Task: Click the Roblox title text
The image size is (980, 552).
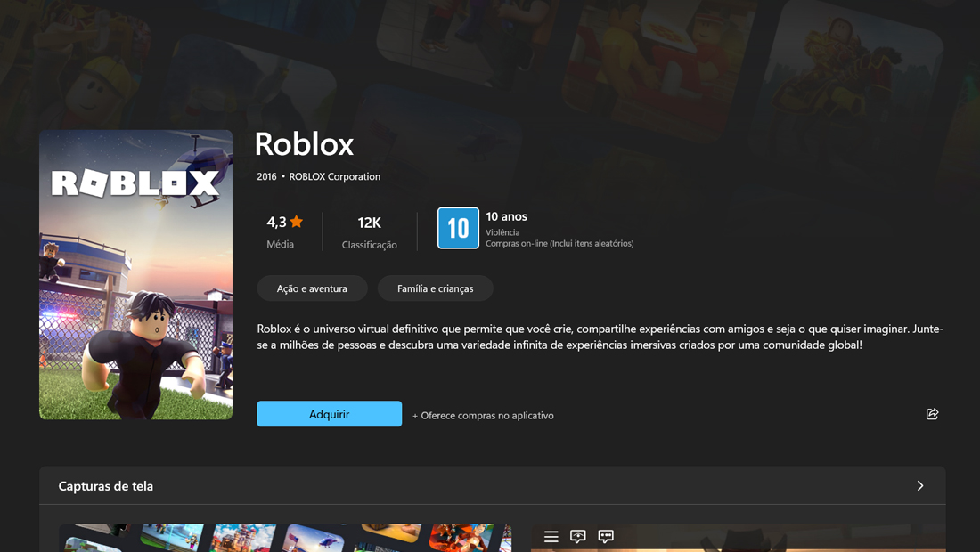Action: click(x=304, y=144)
